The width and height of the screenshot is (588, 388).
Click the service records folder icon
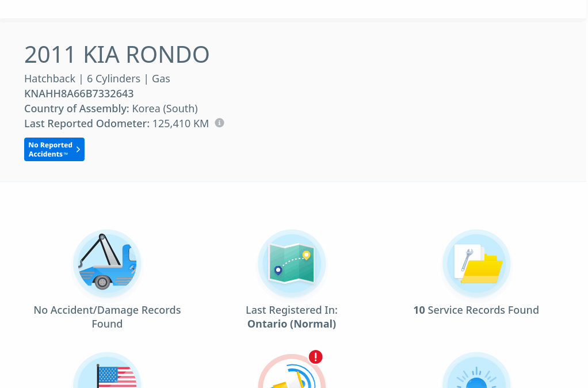(476, 264)
